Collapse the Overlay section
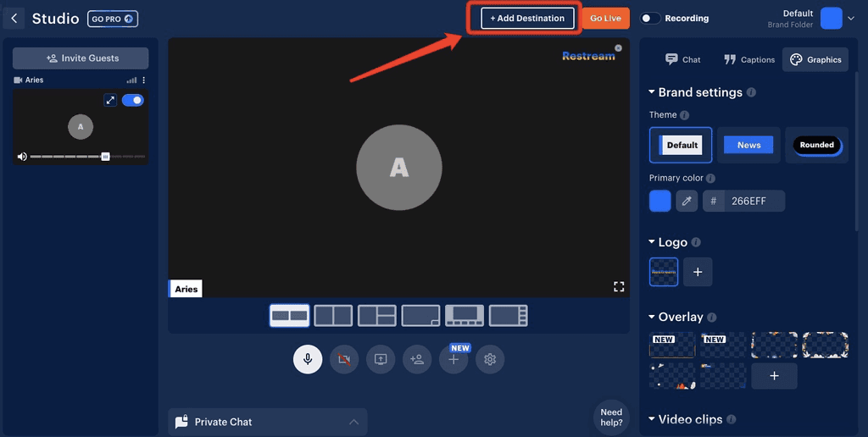Image resolution: width=868 pixels, height=437 pixels. (x=652, y=317)
